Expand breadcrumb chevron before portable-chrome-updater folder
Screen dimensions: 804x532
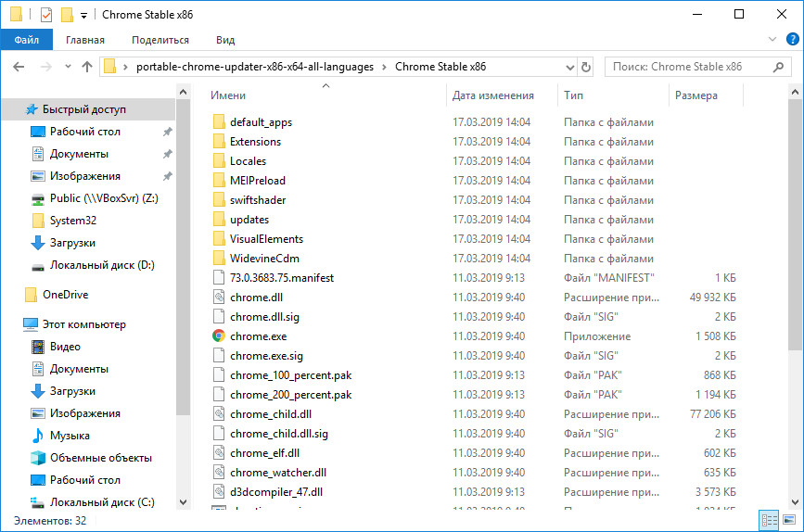tap(125, 67)
